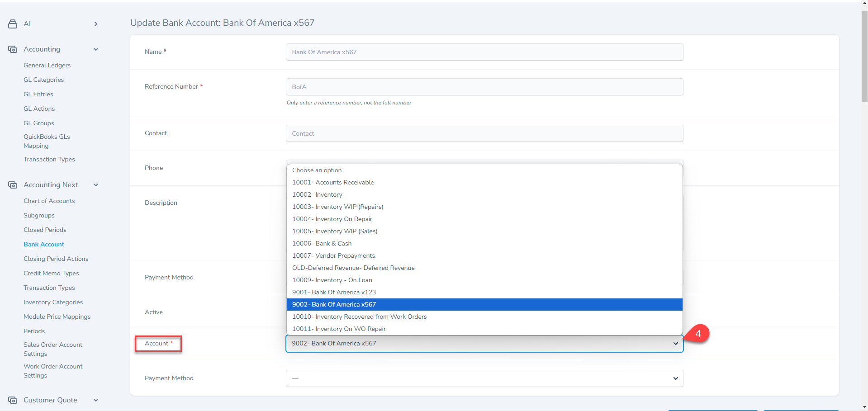Screen dimensions: 868x411
Task: Choose 9001- Bank Of America x123 option
Action: click(334, 293)
